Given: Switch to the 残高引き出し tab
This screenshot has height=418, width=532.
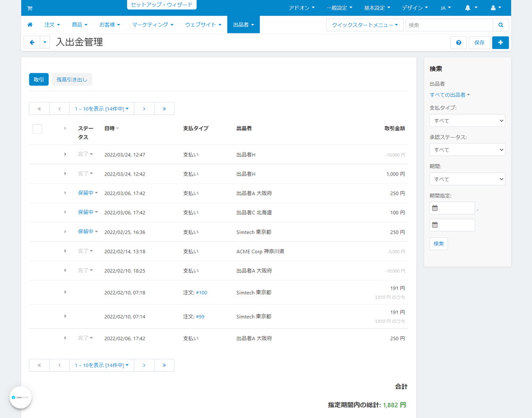Looking at the screenshot, I should [x=72, y=79].
